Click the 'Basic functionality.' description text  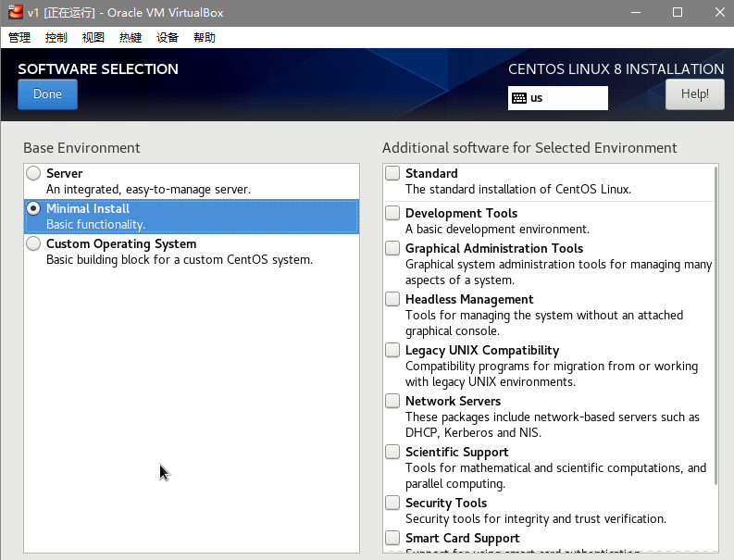click(95, 225)
